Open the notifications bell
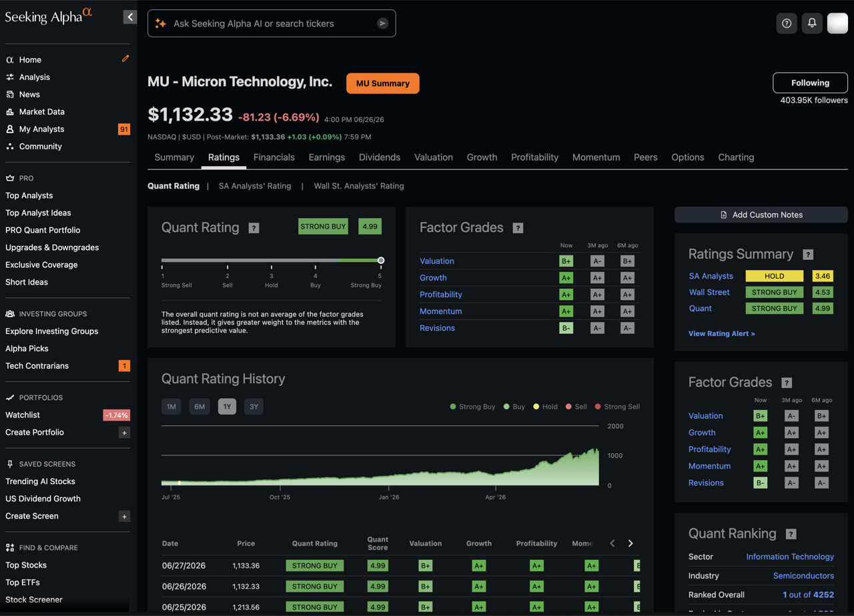The image size is (854, 616). pos(812,23)
